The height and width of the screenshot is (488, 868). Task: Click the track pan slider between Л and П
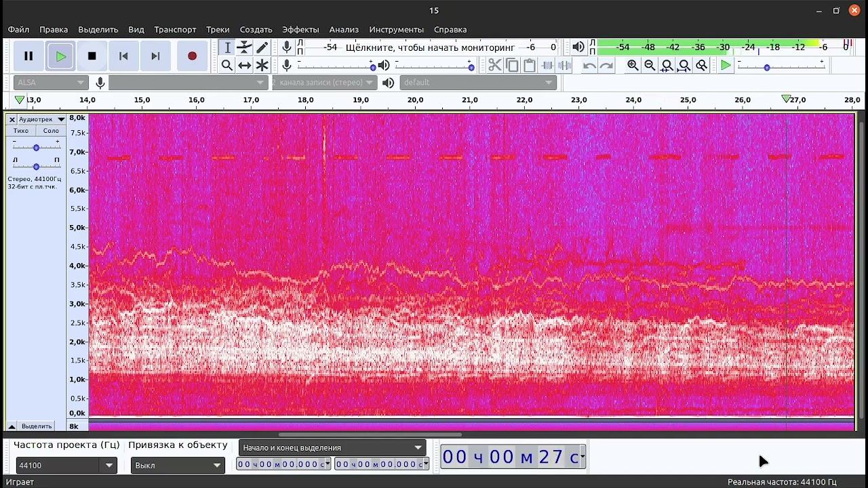(36, 165)
